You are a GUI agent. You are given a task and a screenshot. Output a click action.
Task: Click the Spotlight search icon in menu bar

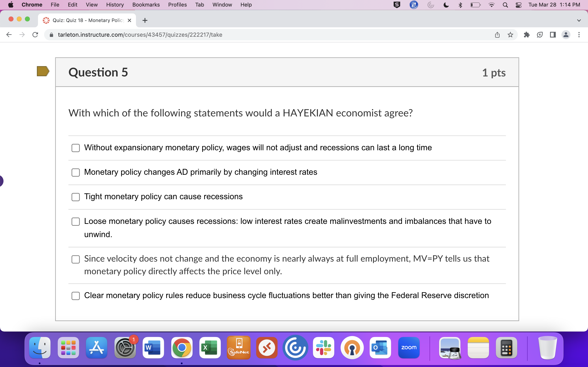click(x=505, y=5)
